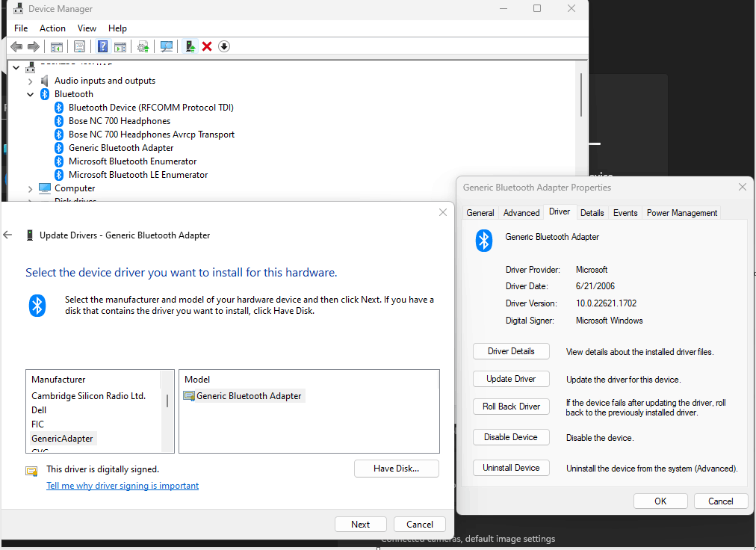Select the Driver tab
This screenshot has width=756, height=550.
pos(560,211)
